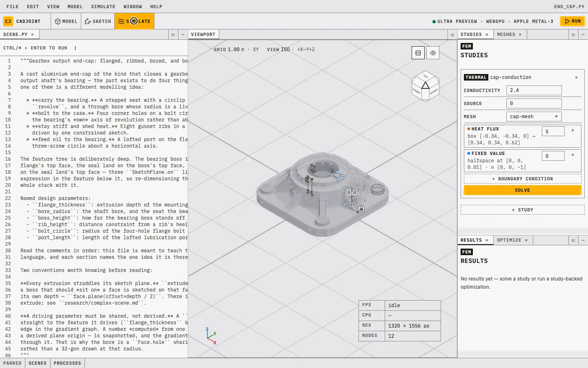Add a new study
This screenshot has height=368, width=588.
pyautogui.click(x=522, y=210)
